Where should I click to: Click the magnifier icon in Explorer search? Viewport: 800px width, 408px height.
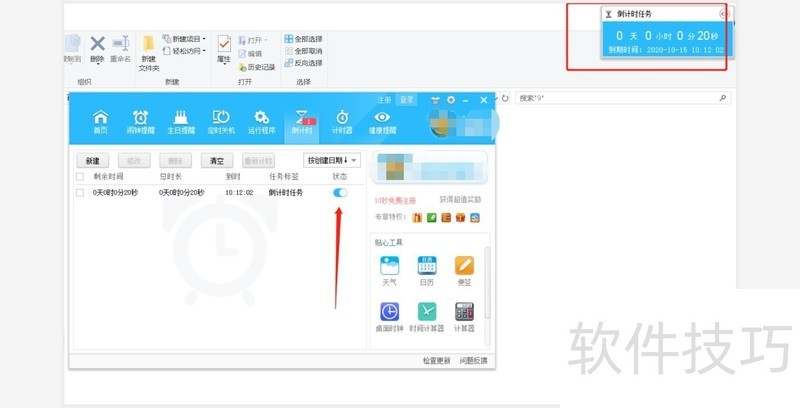(x=722, y=98)
